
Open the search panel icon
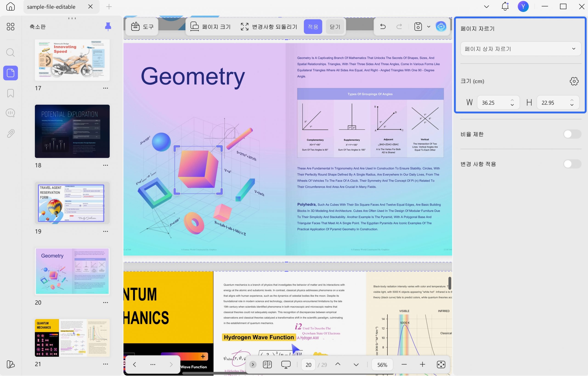coord(11,53)
